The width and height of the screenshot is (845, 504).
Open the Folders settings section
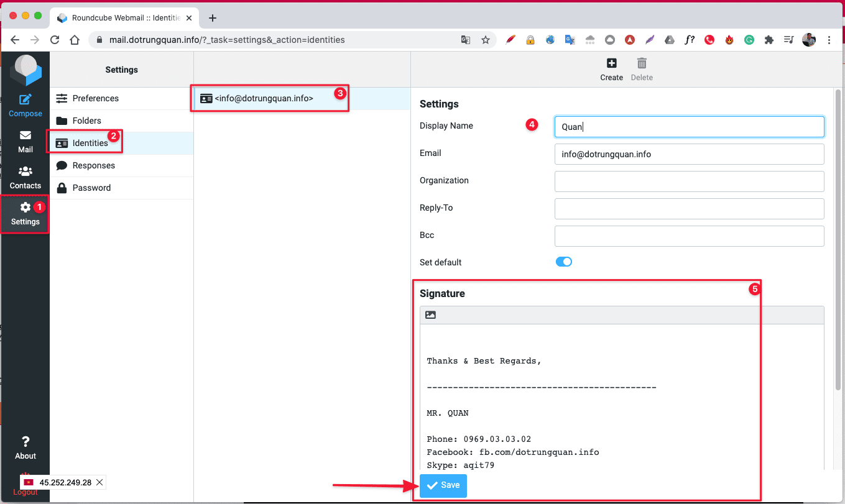click(86, 121)
